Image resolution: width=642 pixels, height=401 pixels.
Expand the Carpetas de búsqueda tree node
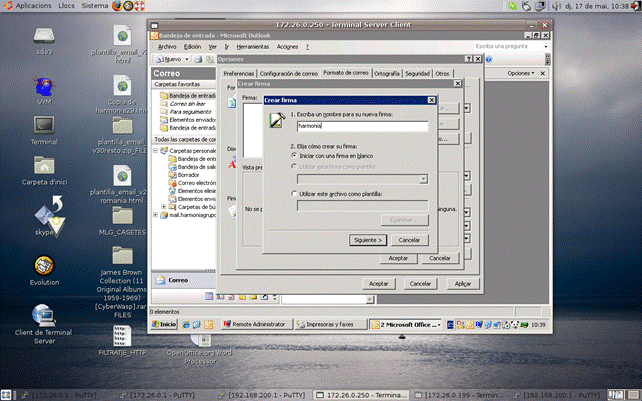point(164,207)
